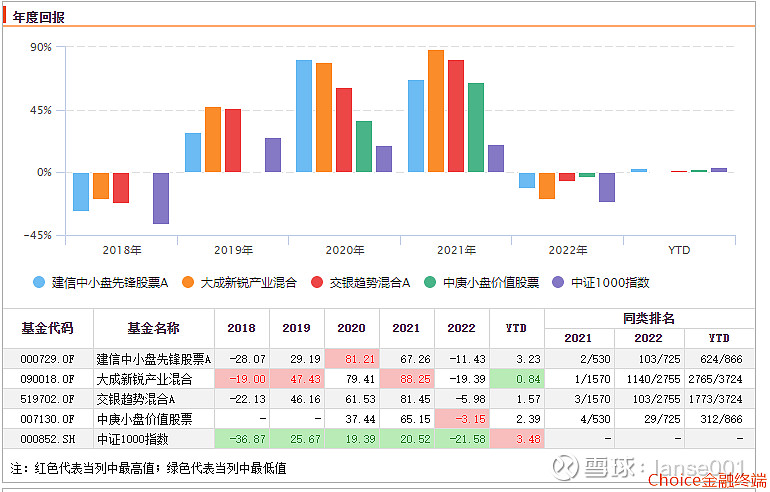Click the YTD return column header
This screenshot has width=770, height=492.
[x=516, y=328]
